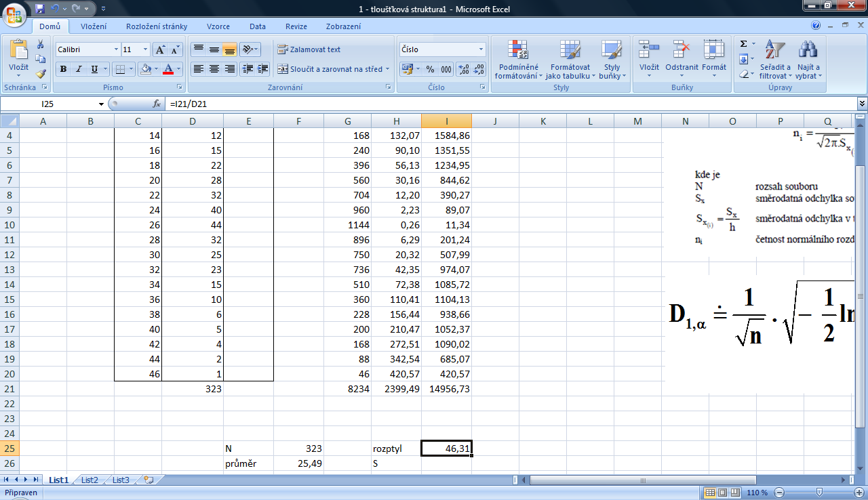Toggle italic formatting
Viewport: 868px width, 500px height.
point(79,69)
